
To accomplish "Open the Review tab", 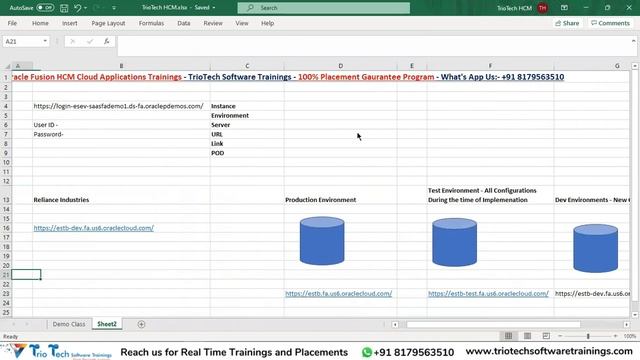I will point(213,23).
